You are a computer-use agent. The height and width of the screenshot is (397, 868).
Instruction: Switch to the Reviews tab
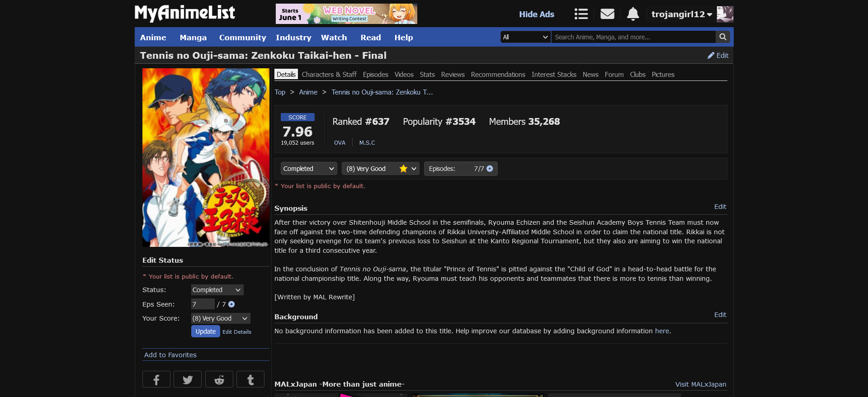coord(453,75)
